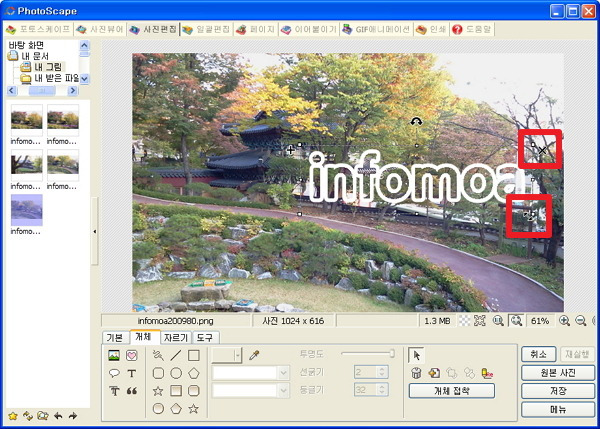Image resolution: width=600 pixels, height=429 pixels.
Task: Click the fit-to-window arrows icon
Action: (x=479, y=321)
